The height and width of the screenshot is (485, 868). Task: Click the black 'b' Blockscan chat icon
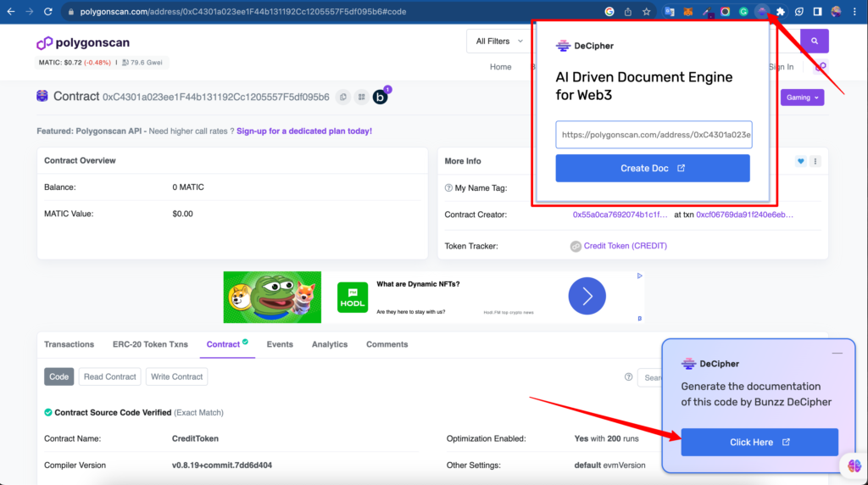pos(381,97)
